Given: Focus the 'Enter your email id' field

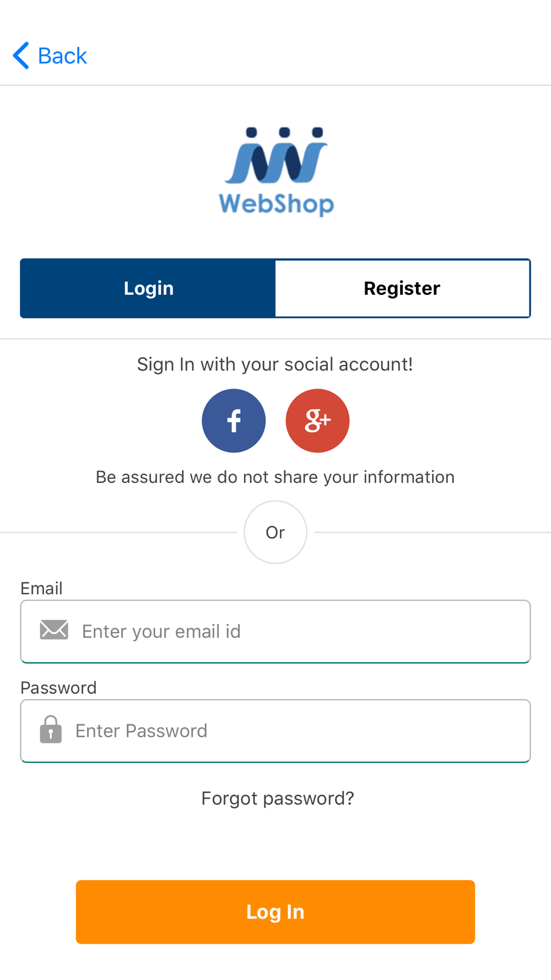Looking at the screenshot, I should 275,631.
